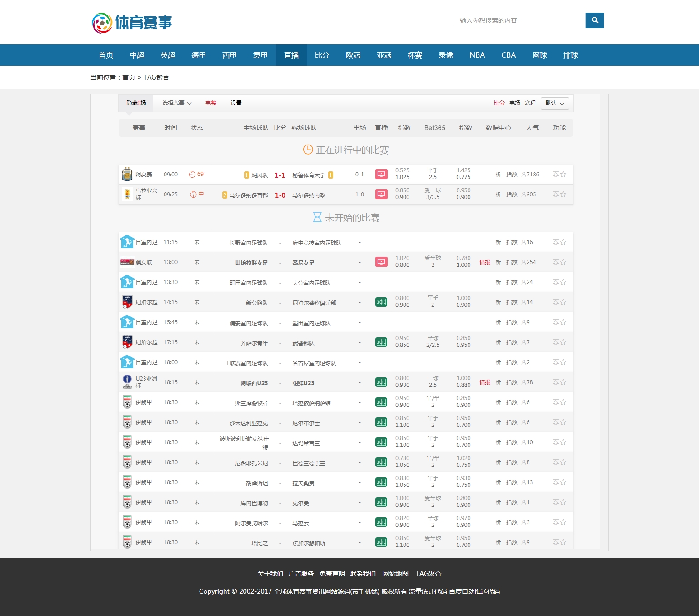Screen dimensions: 699x616
Task: Expand the 选择赛事 dropdown
Action: 176,103
